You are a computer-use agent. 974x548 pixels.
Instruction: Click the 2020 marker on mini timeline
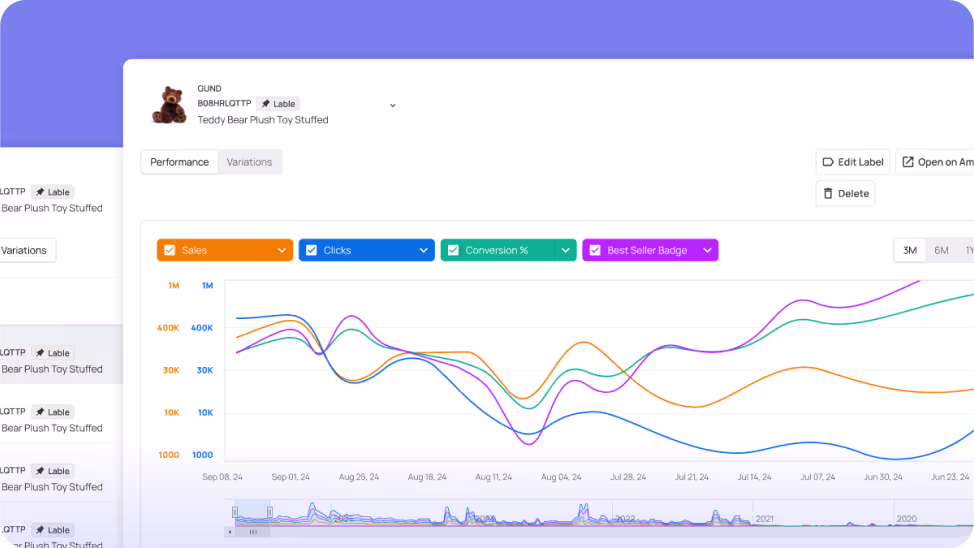tap(906, 519)
